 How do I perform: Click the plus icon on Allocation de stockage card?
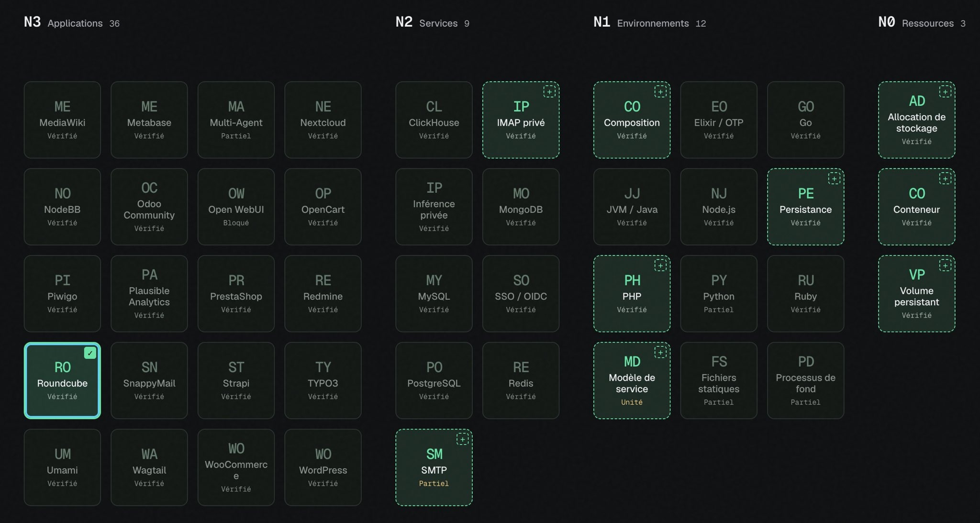click(945, 92)
